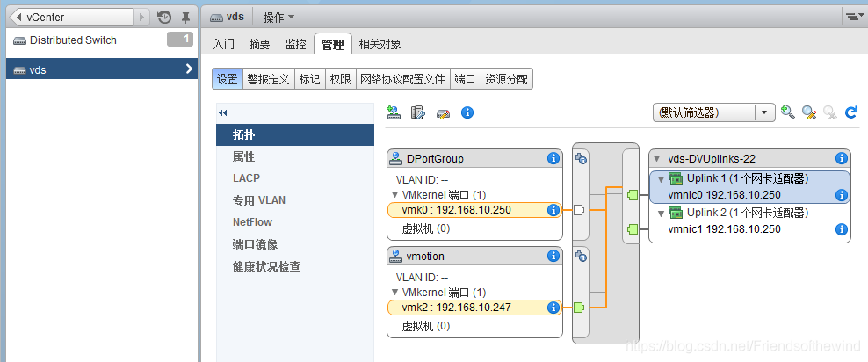Click vmotion policy info icon in switch column
The image size is (868, 362).
[581, 257]
